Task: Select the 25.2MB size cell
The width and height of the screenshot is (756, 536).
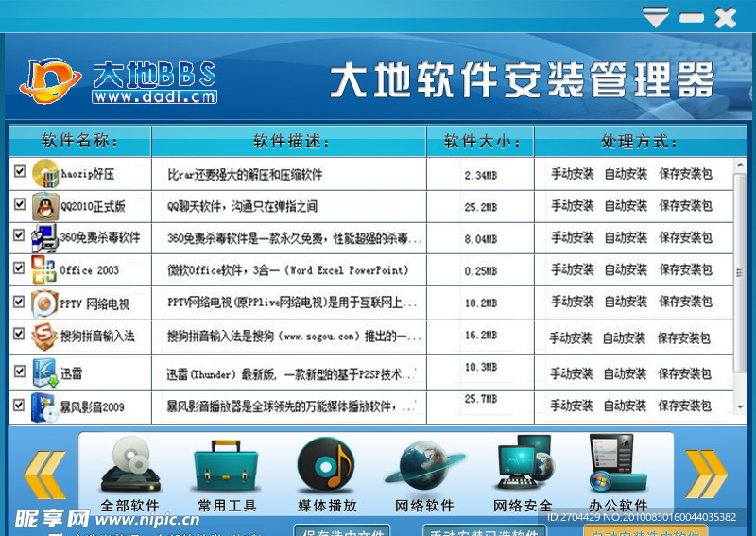Action: tap(481, 207)
